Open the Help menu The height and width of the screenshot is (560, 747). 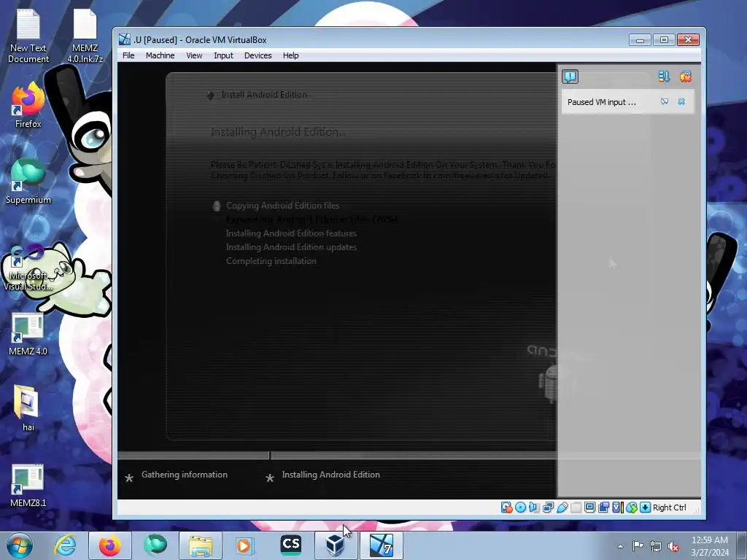[290, 55]
